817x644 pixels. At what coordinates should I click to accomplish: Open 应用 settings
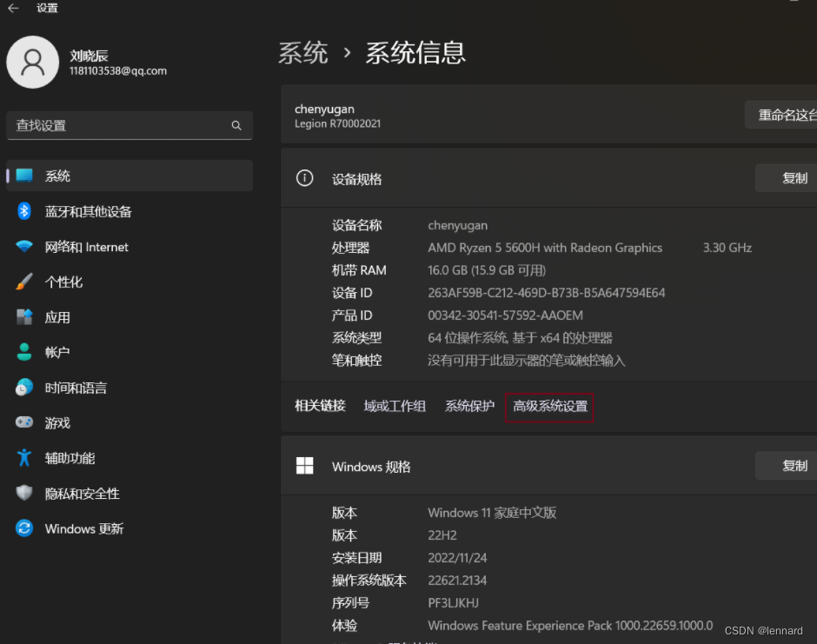point(57,317)
